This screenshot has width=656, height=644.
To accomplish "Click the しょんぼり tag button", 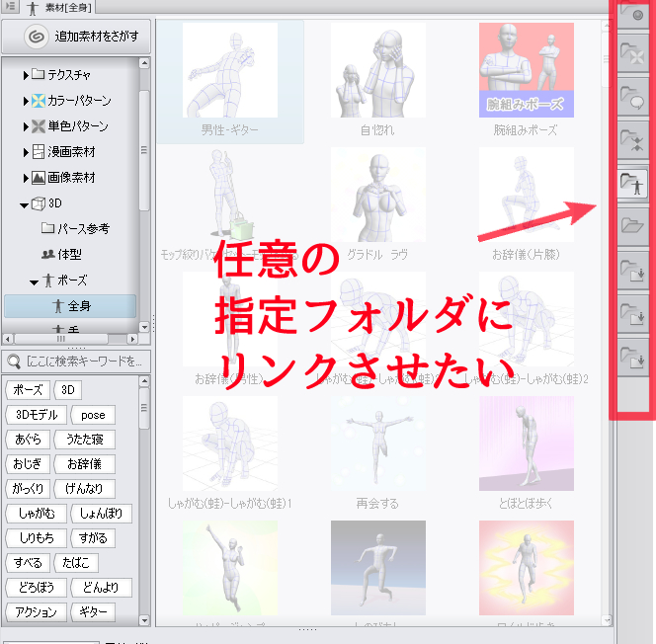I will [x=101, y=514].
